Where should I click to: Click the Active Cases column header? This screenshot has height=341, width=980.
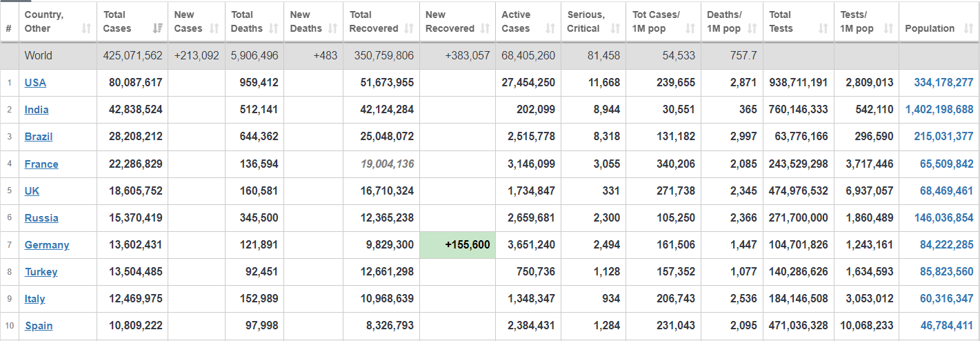(x=528, y=21)
